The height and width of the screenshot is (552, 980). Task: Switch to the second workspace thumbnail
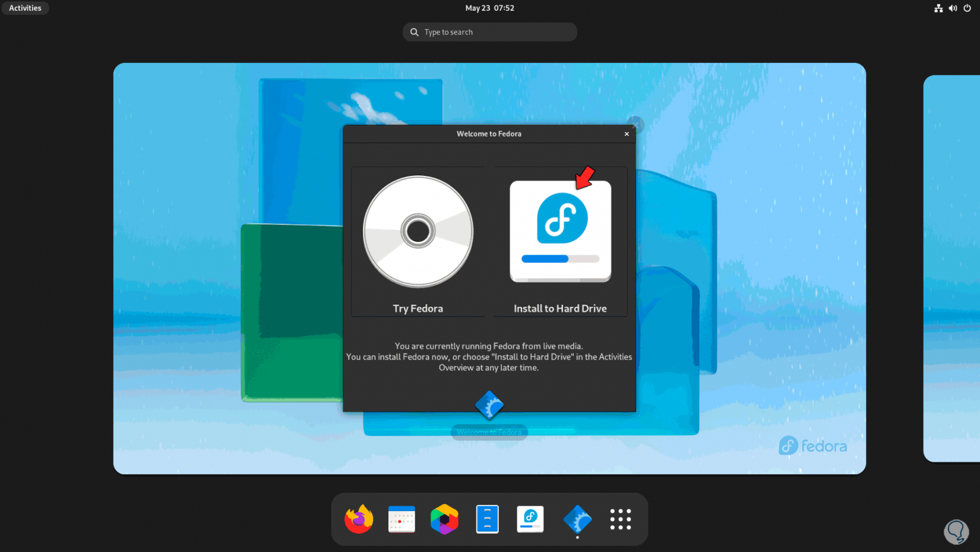coord(951,269)
